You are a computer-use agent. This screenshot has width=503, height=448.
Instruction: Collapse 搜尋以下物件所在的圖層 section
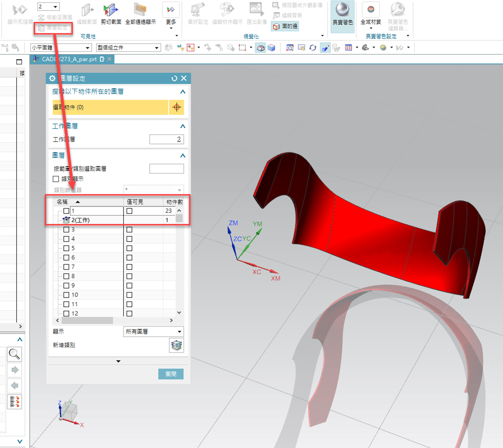pyautogui.click(x=182, y=92)
